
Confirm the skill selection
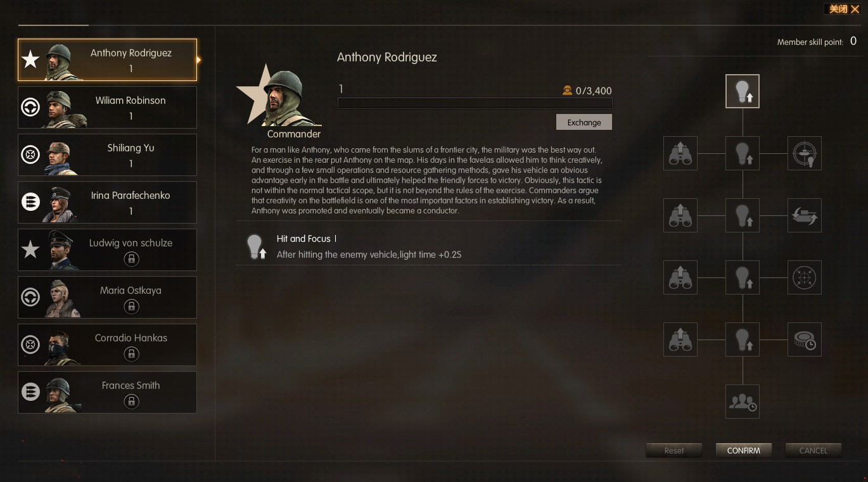[743, 450]
